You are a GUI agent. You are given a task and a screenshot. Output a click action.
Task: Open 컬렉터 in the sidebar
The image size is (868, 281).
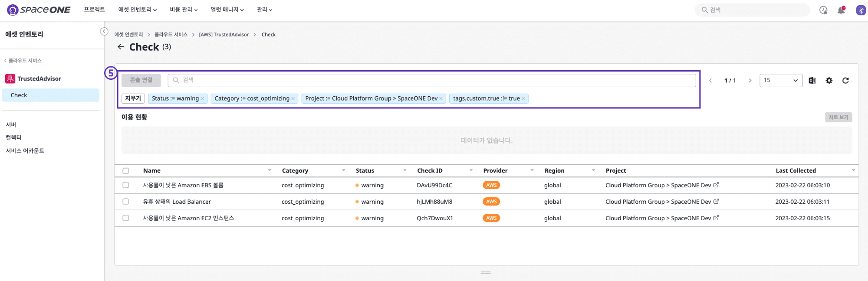[13, 137]
